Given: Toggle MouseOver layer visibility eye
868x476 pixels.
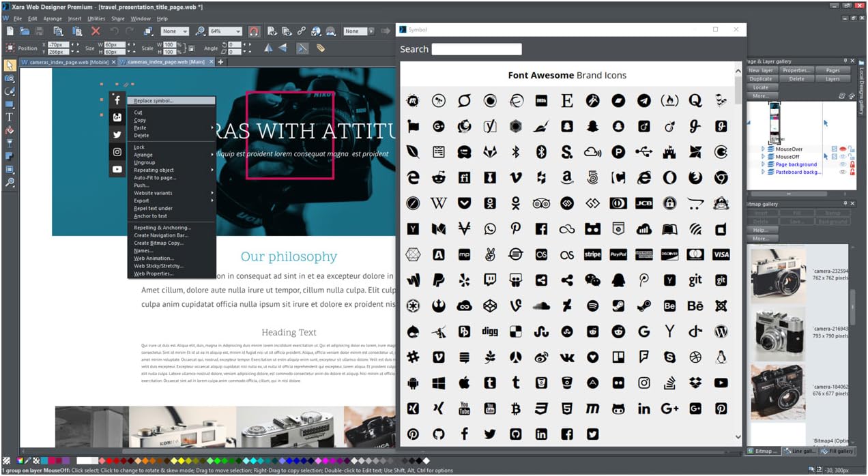Looking at the screenshot, I should (843, 149).
